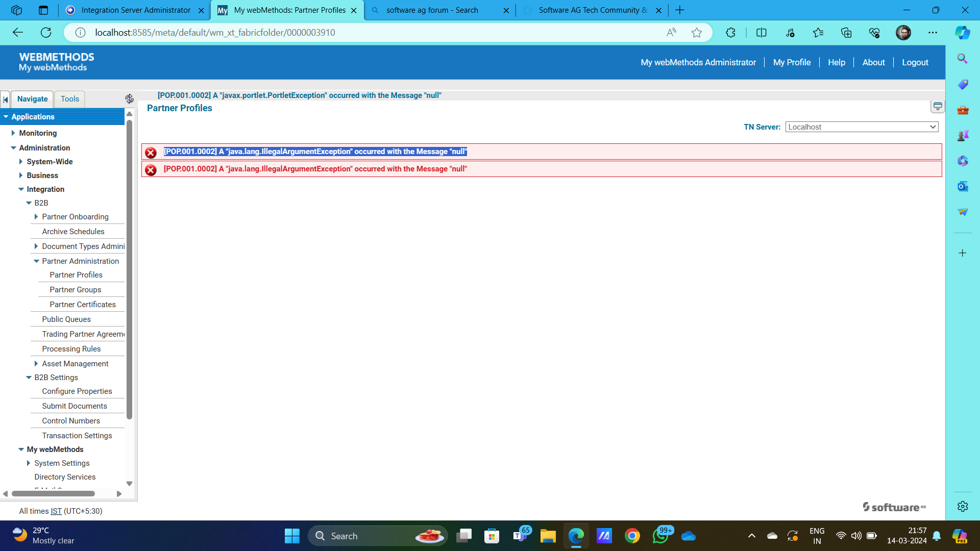Collapse the Administration tree node
The height and width of the screenshot is (551, 980).
(13, 148)
